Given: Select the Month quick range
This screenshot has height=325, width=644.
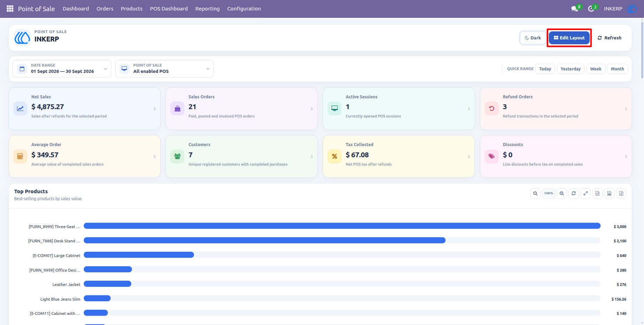Looking at the screenshot, I should coord(618,69).
